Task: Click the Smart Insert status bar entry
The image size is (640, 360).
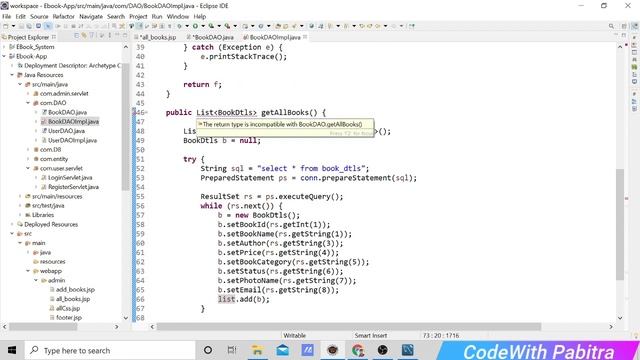Action: coord(371,336)
